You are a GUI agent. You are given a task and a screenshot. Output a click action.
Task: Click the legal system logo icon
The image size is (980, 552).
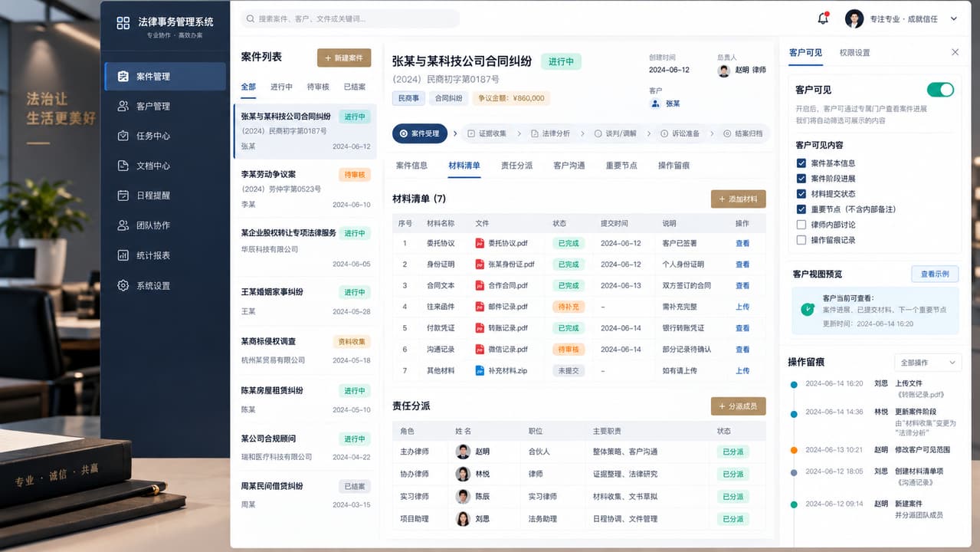coord(123,22)
